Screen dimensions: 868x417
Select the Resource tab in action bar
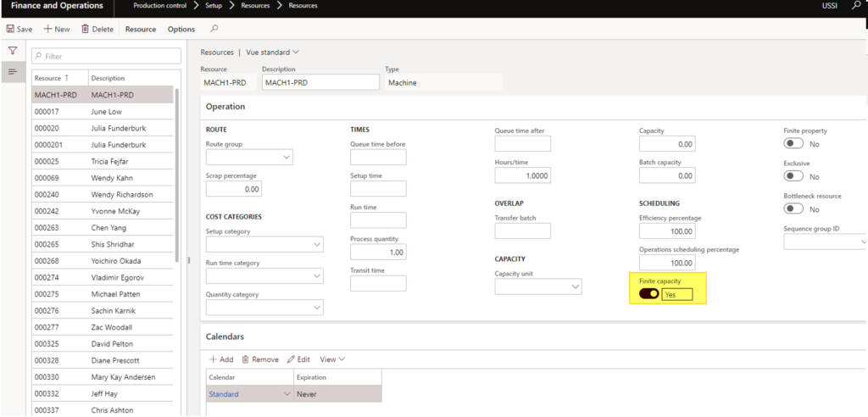[141, 29]
